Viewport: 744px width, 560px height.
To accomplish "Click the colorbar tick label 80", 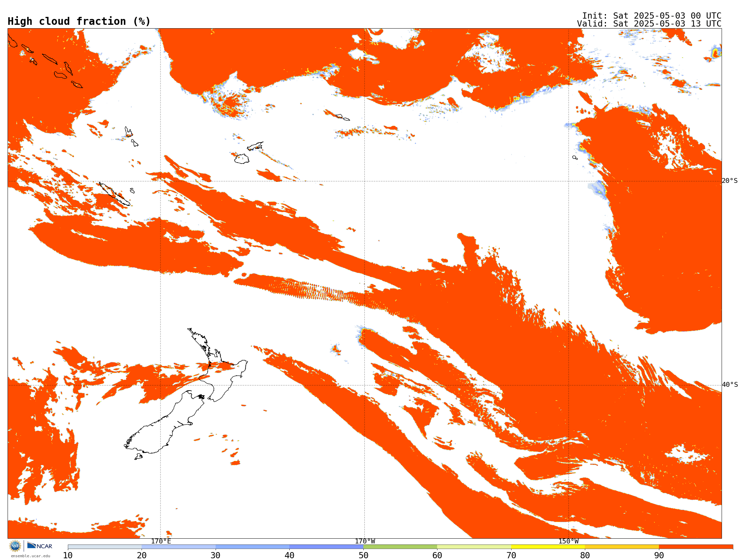I will pyautogui.click(x=585, y=555).
